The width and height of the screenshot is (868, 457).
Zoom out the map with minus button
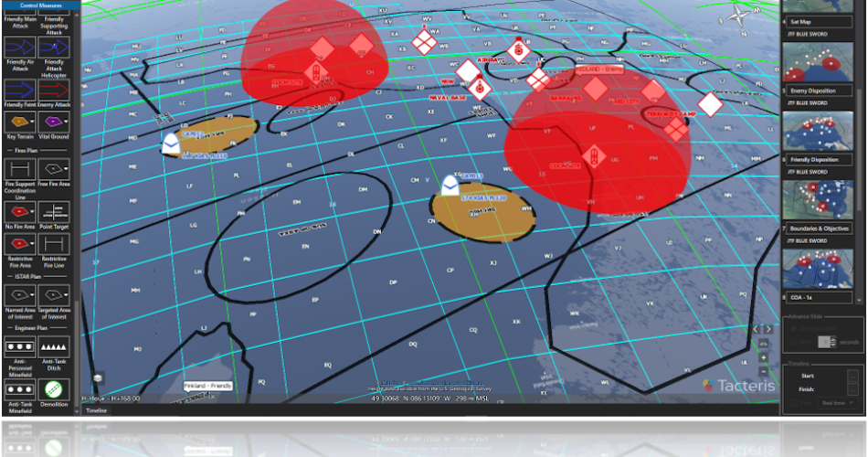(x=763, y=371)
